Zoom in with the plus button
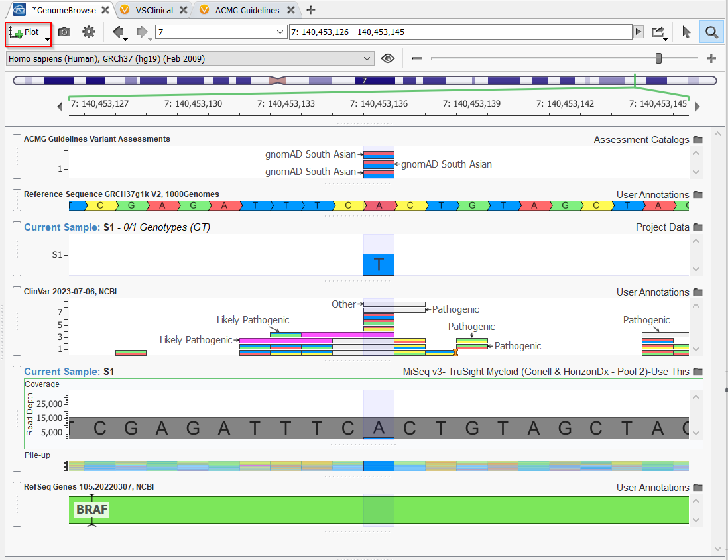Image resolution: width=728 pixels, height=560 pixels. [x=711, y=58]
